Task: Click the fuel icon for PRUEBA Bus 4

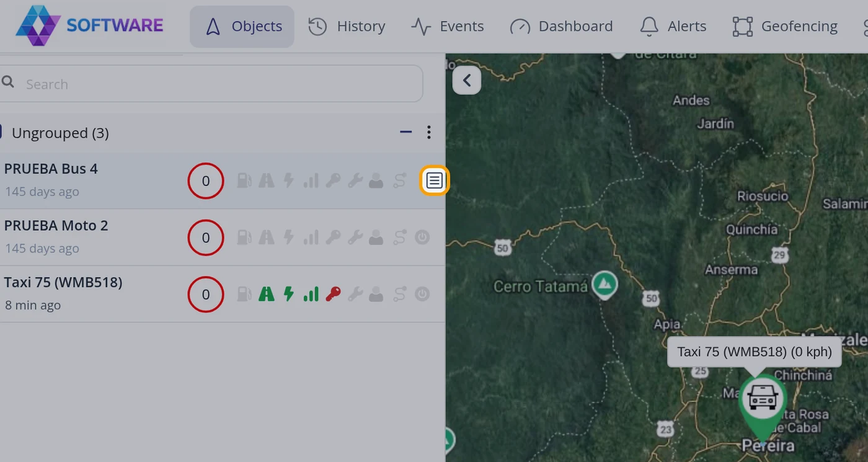Action: click(244, 180)
